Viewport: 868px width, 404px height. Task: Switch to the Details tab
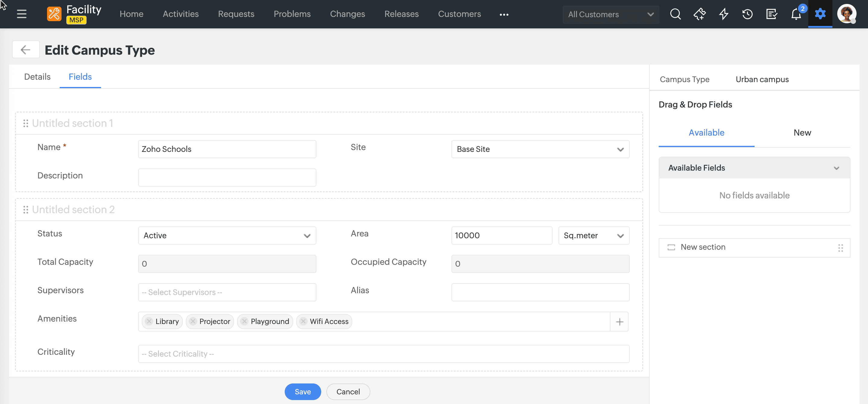[37, 77]
